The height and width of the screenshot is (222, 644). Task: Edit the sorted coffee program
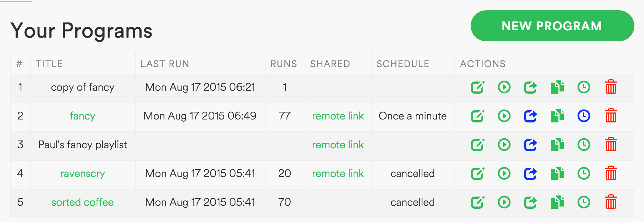point(477,202)
